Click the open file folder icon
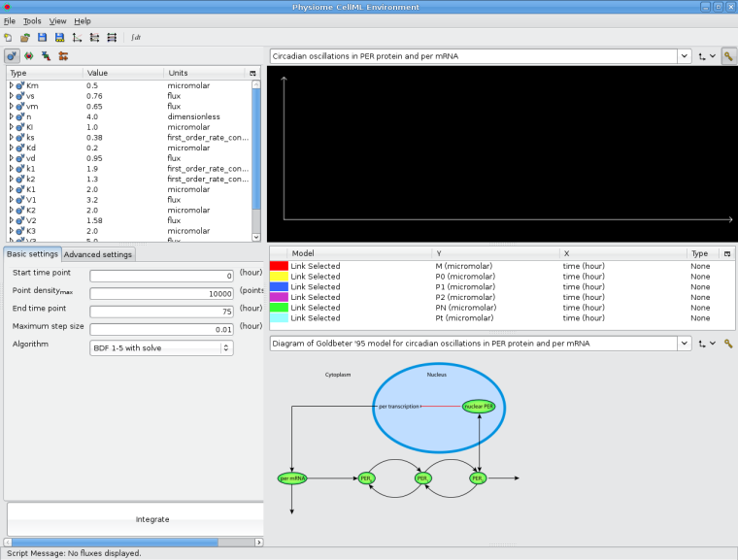 [25, 38]
